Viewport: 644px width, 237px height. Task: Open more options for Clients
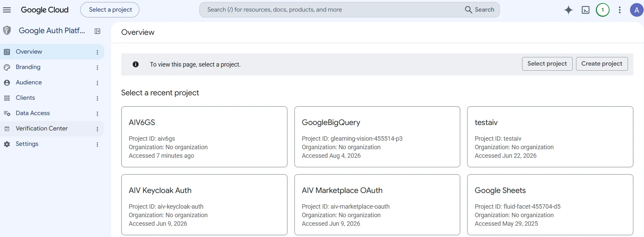(97, 98)
